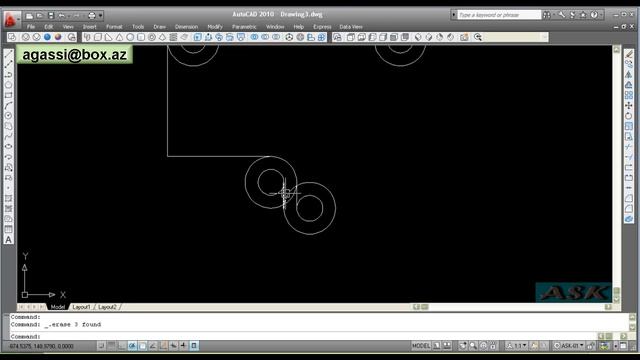640x360 pixels.
Task: Activate the Offset tool
Action: coord(629,85)
